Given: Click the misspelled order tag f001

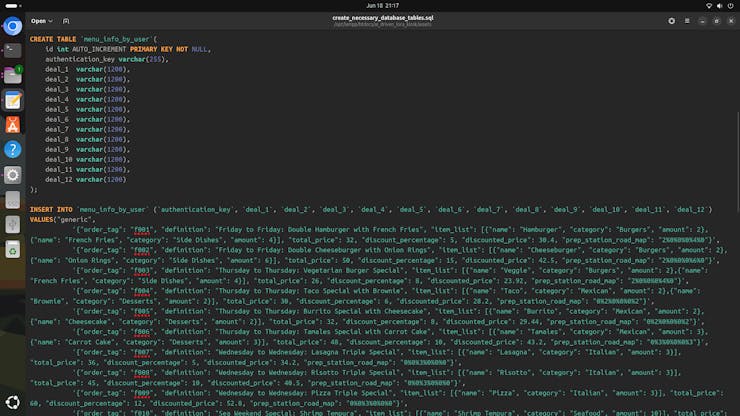Looking at the screenshot, I should 142,230.
